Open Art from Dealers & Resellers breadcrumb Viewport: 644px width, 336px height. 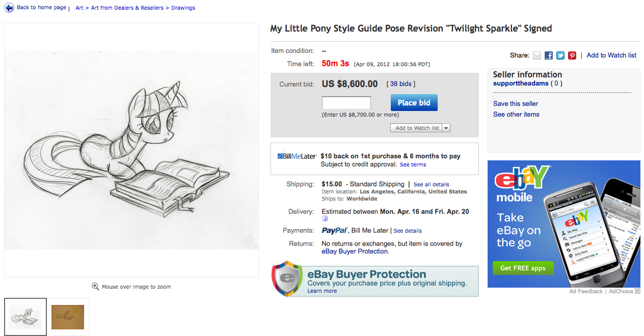(127, 8)
